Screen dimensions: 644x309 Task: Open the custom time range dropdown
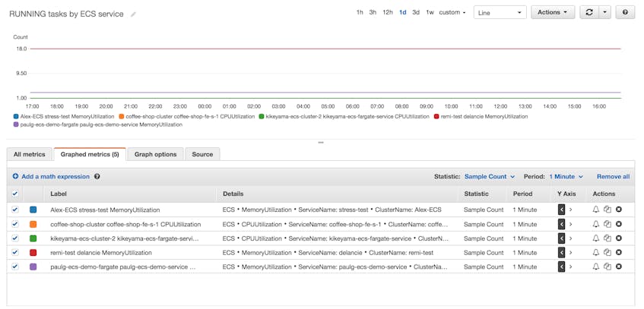click(452, 12)
